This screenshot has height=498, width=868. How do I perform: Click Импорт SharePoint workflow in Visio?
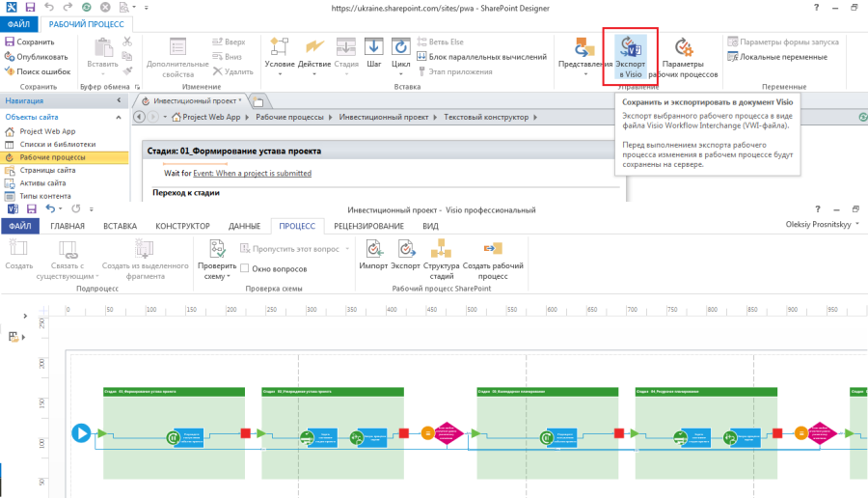click(373, 256)
